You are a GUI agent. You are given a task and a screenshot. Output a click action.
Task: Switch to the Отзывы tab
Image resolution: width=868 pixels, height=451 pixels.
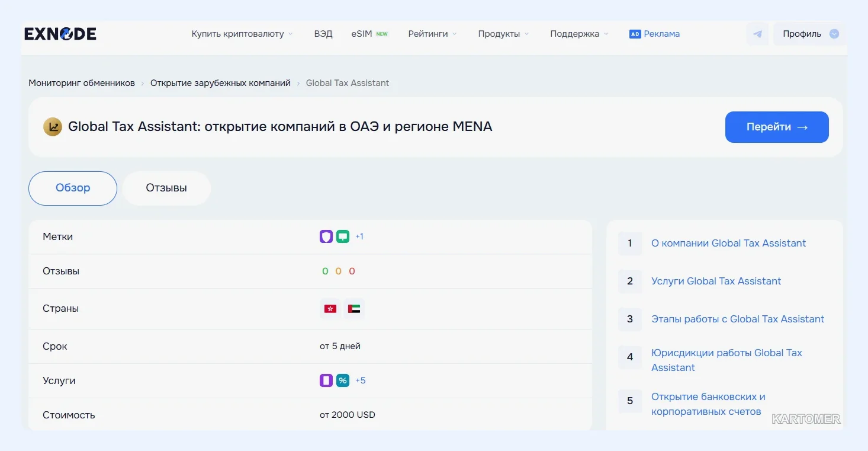(x=166, y=188)
